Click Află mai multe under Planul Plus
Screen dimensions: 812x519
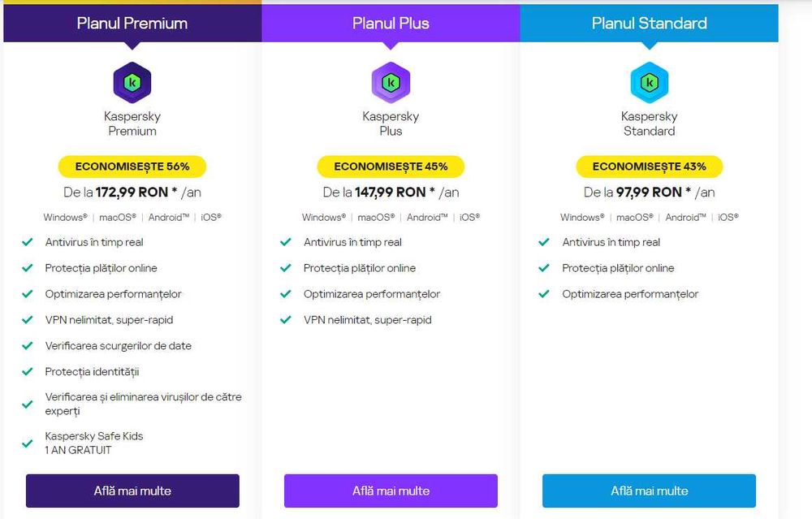[x=391, y=491]
